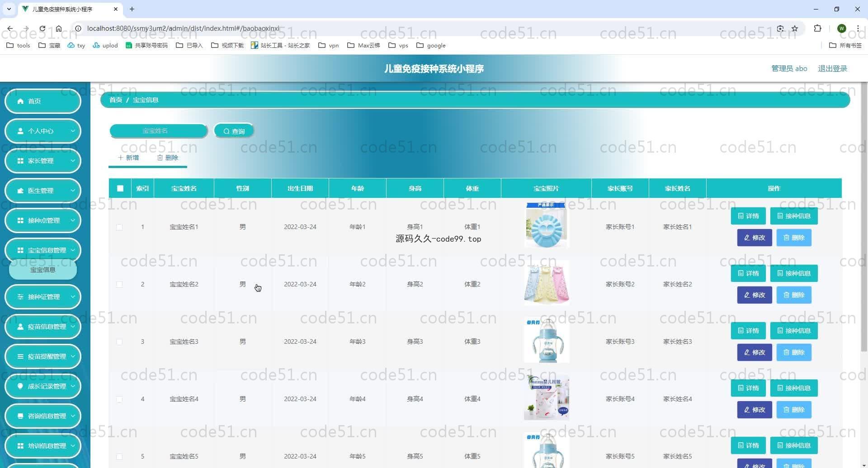This screenshot has height=468, width=868.
Task: Toggle the select-all checkbox in table header
Action: pyautogui.click(x=120, y=188)
